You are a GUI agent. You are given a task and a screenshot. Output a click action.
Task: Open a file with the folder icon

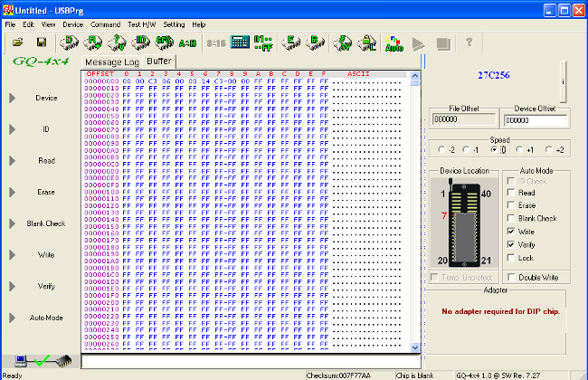pos(17,43)
